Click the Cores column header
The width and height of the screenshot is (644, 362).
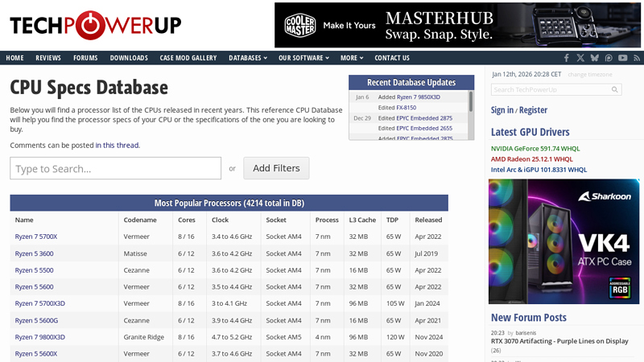pyautogui.click(x=187, y=220)
